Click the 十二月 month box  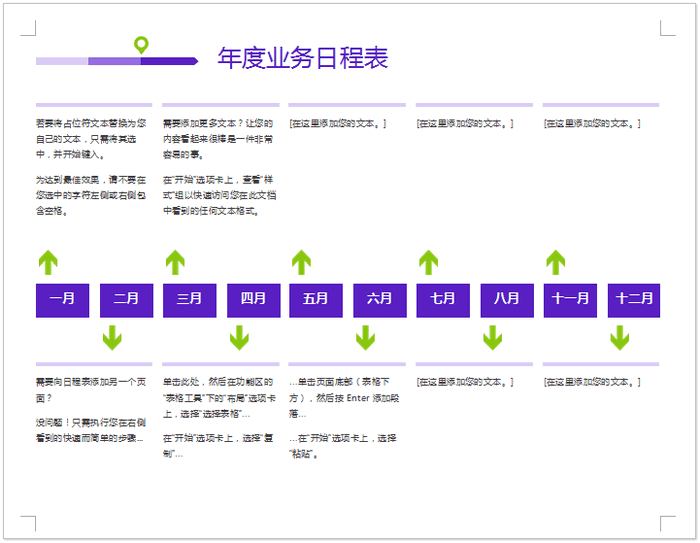[x=634, y=301]
